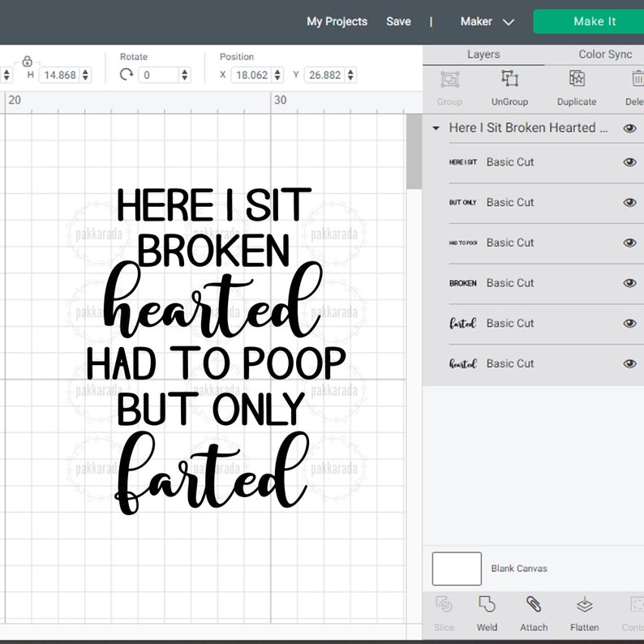Open My Projects
This screenshot has height=644, width=644.
coord(337,21)
